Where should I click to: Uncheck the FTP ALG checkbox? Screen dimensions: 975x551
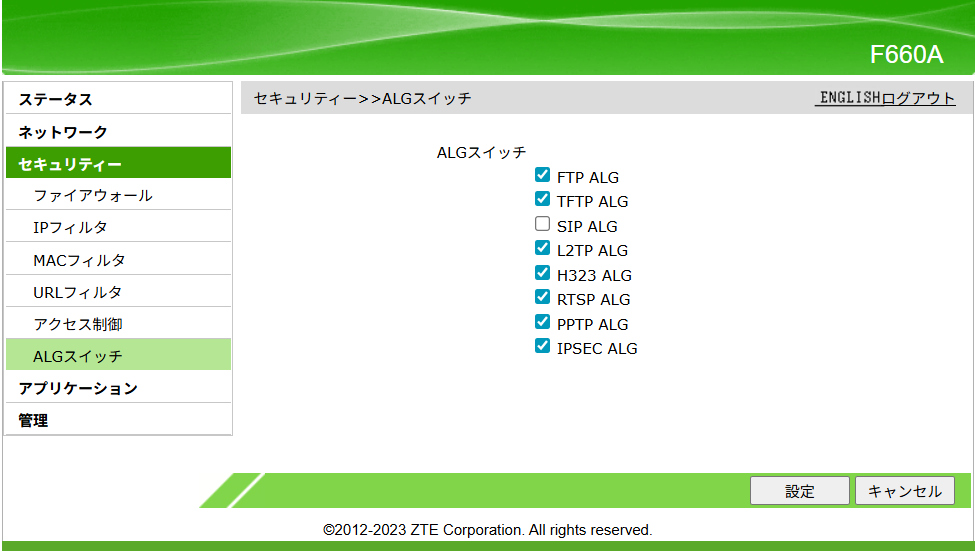click(542, 175)
